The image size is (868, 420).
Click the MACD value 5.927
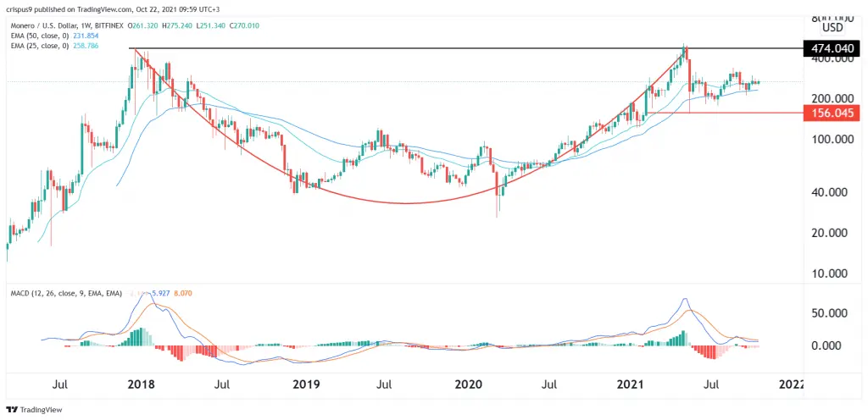(160, 293)
